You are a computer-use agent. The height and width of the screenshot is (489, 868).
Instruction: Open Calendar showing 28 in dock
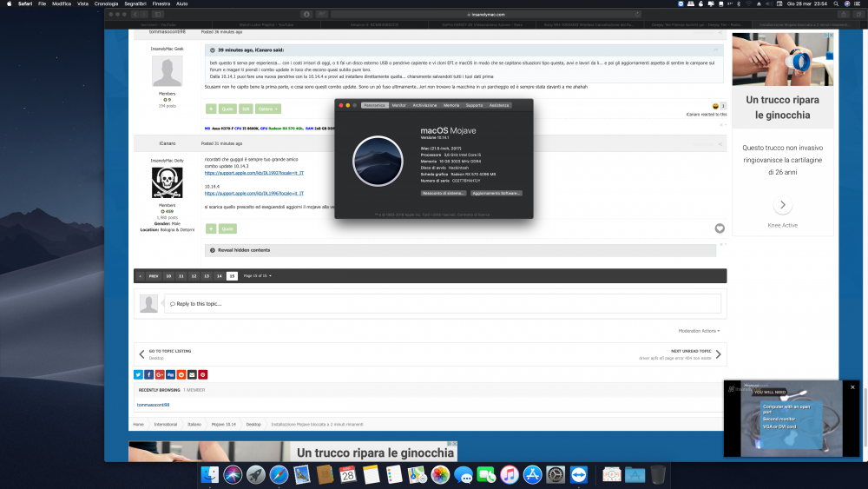[348, 474]
